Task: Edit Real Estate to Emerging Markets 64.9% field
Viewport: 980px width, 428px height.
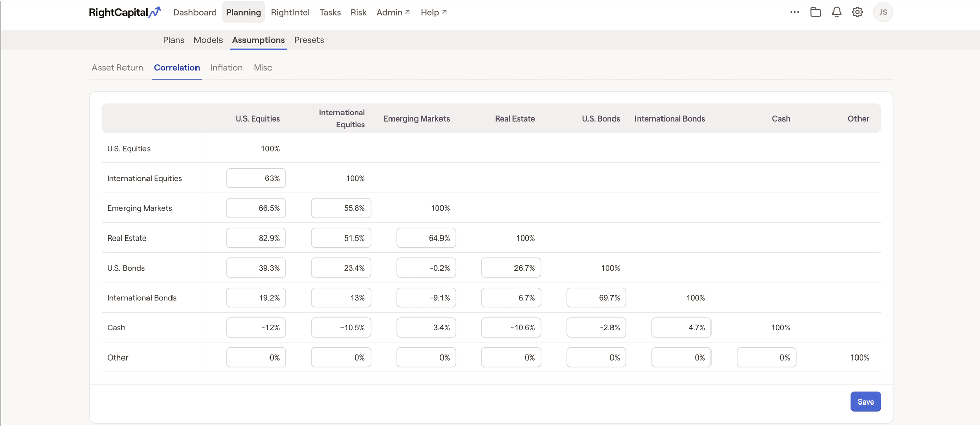Action: (x=426, y=238)
